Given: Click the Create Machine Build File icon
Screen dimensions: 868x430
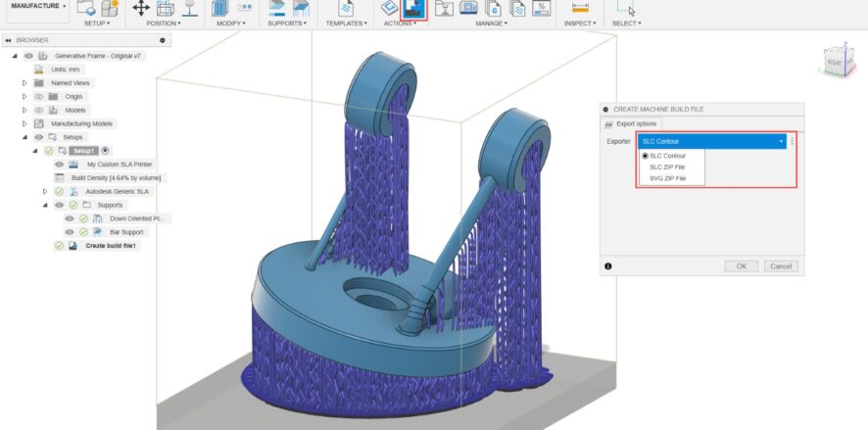Looking at the screenshot, I should coord(414,8).
